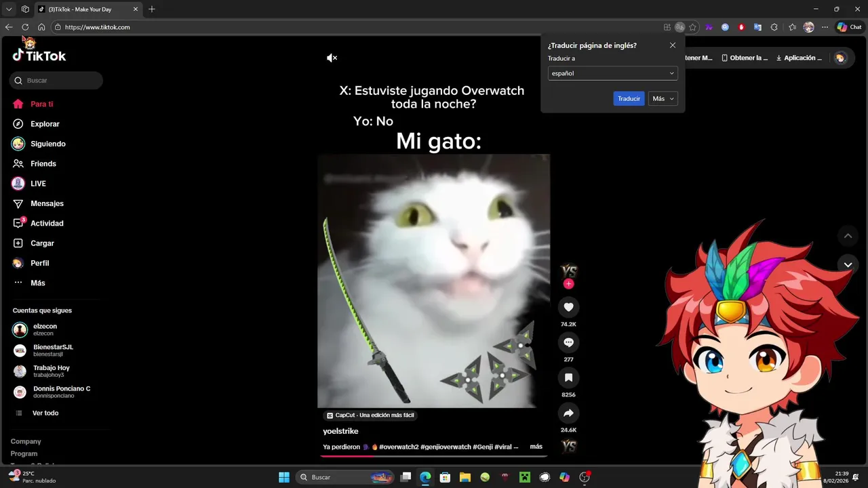
Task: Like the video with the heart icon
Action: 568,307
